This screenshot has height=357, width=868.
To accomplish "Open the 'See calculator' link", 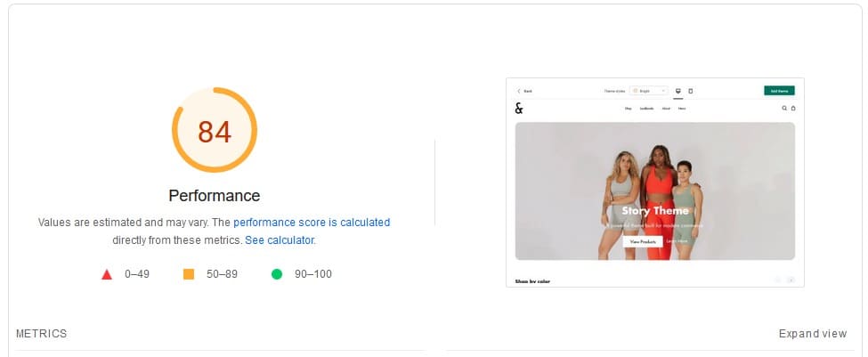I will pos(279,240).
